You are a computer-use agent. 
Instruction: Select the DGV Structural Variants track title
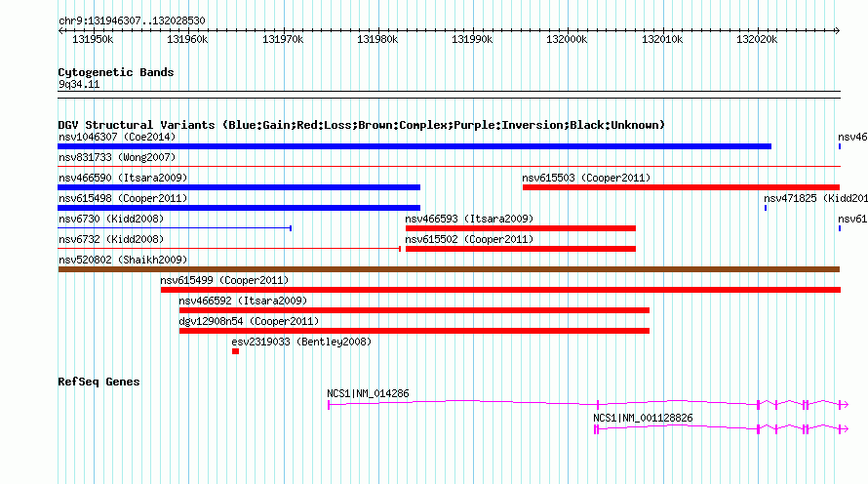(x=361, y=125)
